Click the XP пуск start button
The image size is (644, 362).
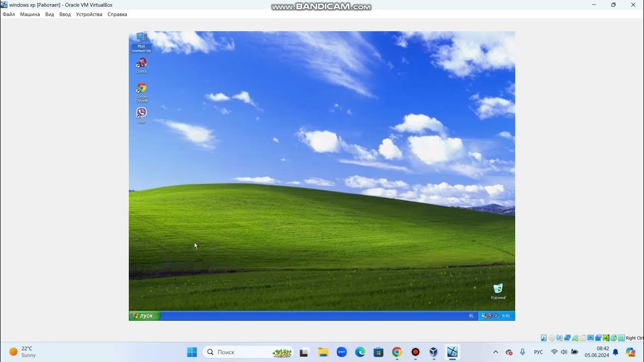144,316
